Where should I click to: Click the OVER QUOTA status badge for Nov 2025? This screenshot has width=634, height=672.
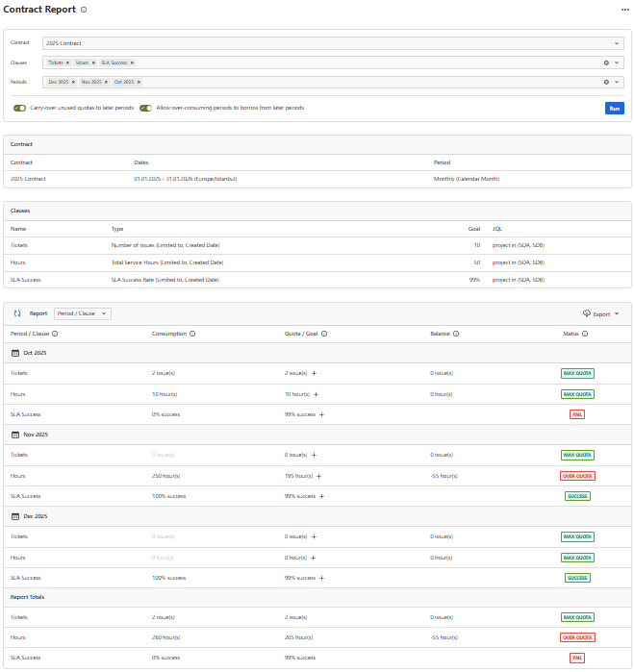click(577, 476)
